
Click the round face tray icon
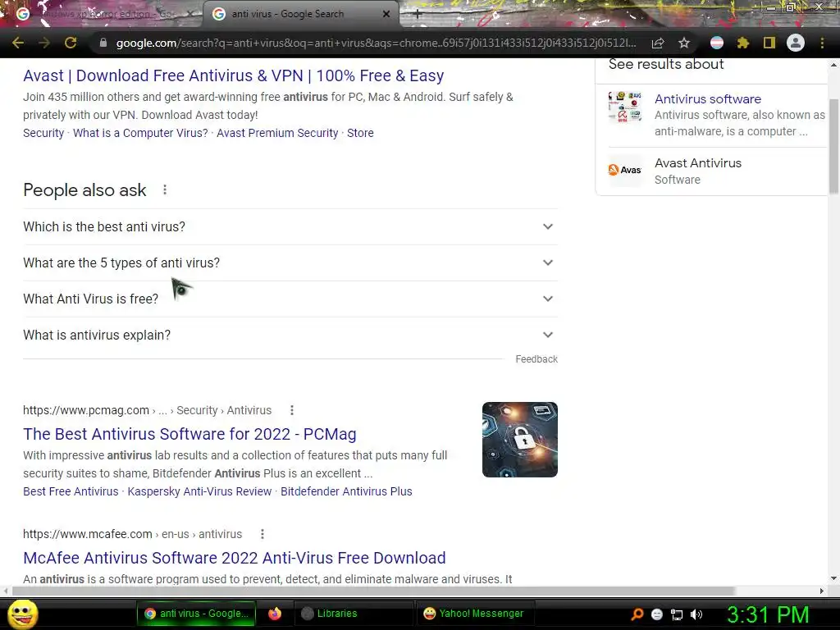tap(657, 614)
